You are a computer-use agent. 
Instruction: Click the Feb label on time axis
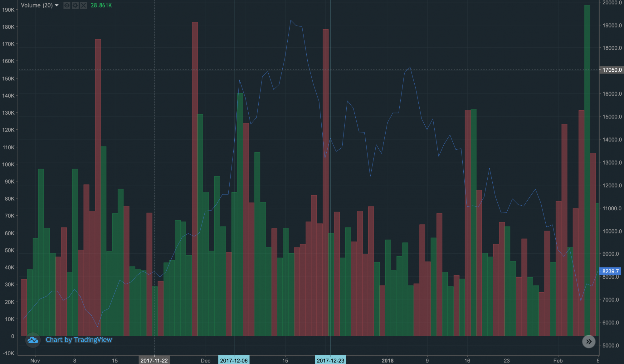click(x=558, y=361)
